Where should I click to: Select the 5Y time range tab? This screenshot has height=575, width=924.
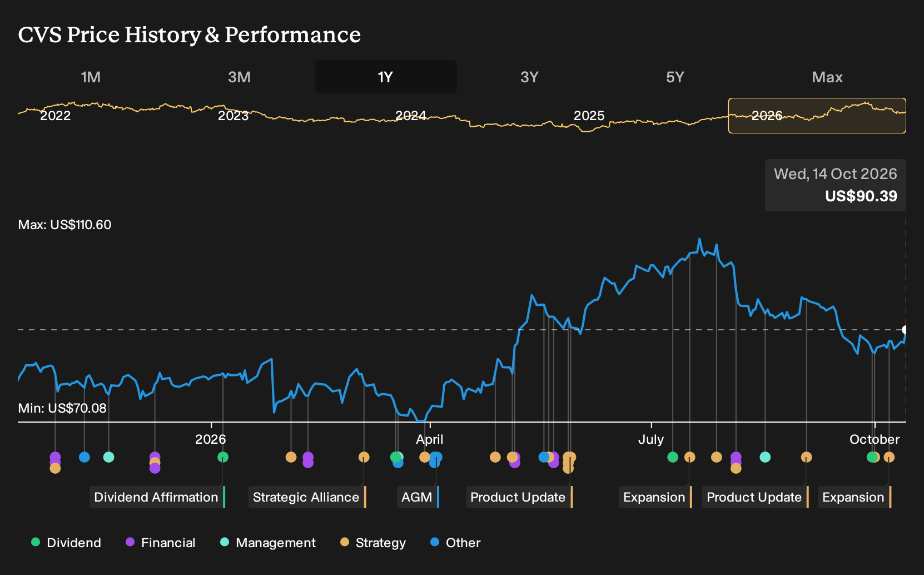(675, 77)
